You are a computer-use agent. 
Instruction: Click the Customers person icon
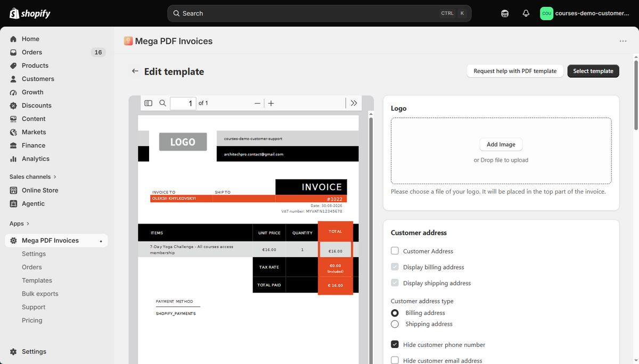pyautogui.click(x=13, y=79)
